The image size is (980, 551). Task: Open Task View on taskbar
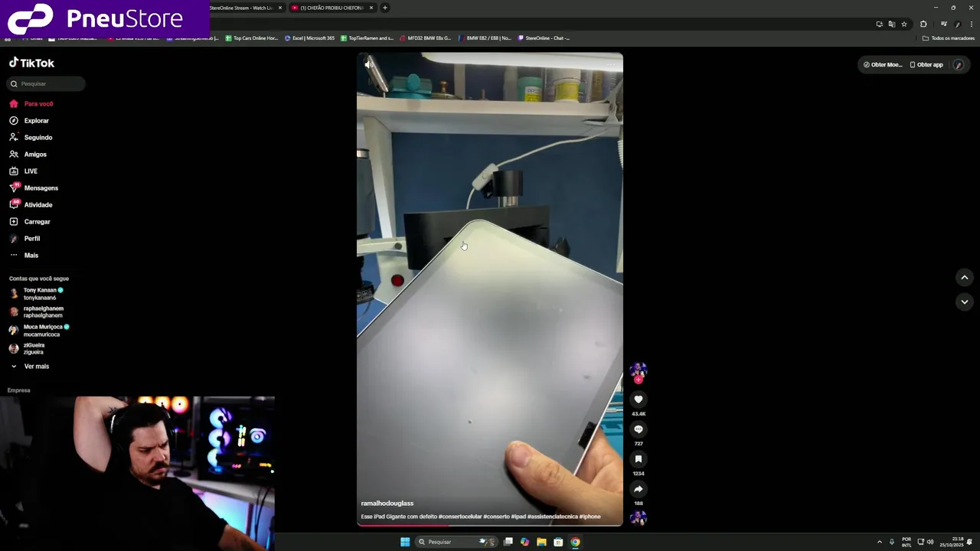pyautogui.click(x=508, y=542)
